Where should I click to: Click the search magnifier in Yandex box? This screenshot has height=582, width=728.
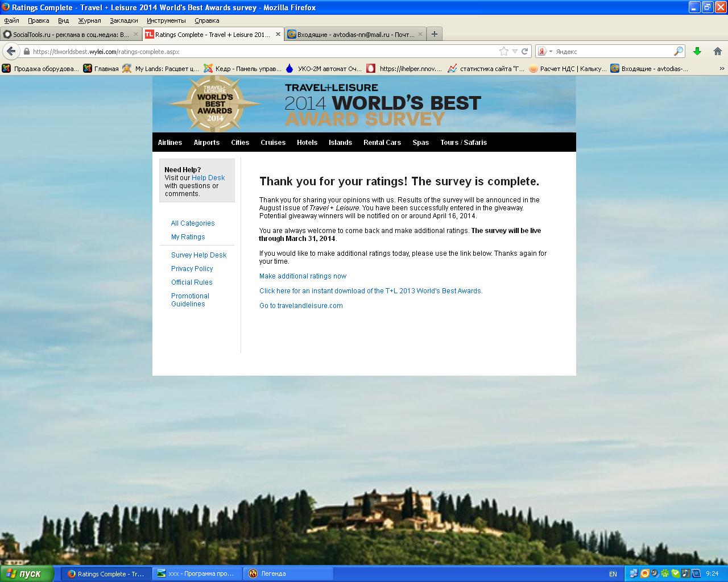click(678, 51)
